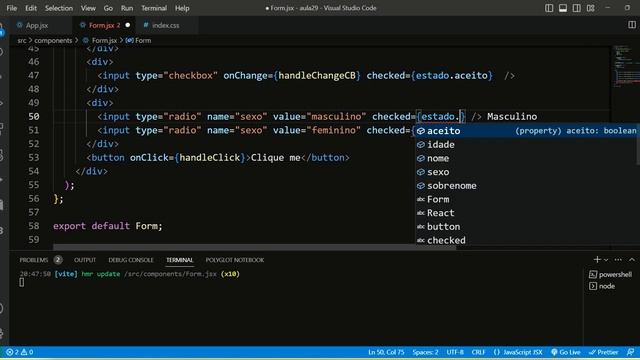Click Go Live in the status bar

[566, 352]
